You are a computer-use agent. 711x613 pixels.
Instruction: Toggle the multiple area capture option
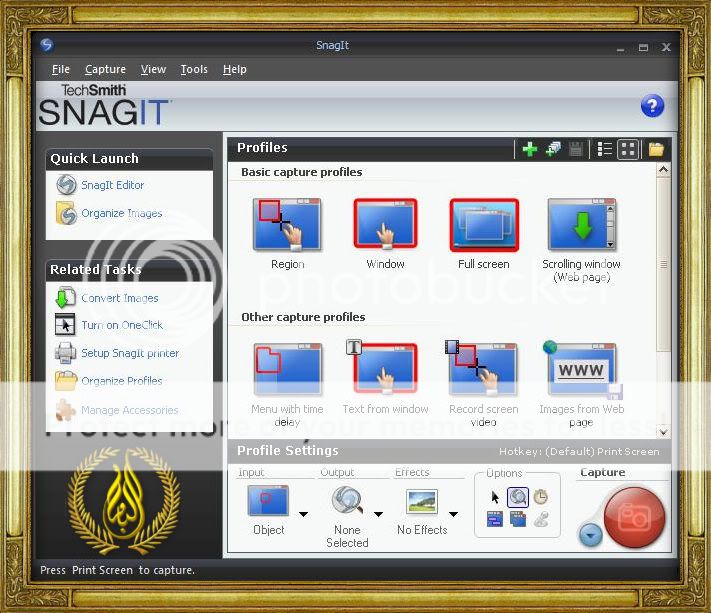coord(517,519)
